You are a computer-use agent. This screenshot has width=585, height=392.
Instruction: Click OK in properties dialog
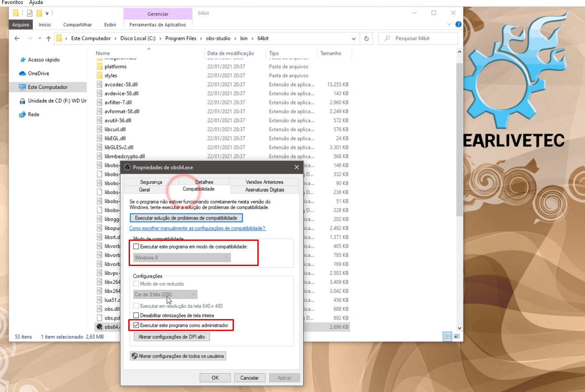(x=215, y=378)
